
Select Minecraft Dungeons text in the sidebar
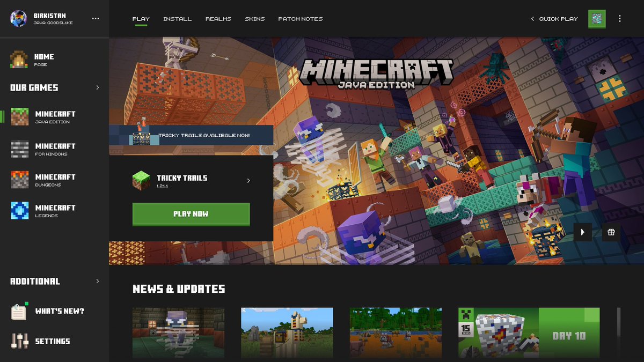click(55, 180)
